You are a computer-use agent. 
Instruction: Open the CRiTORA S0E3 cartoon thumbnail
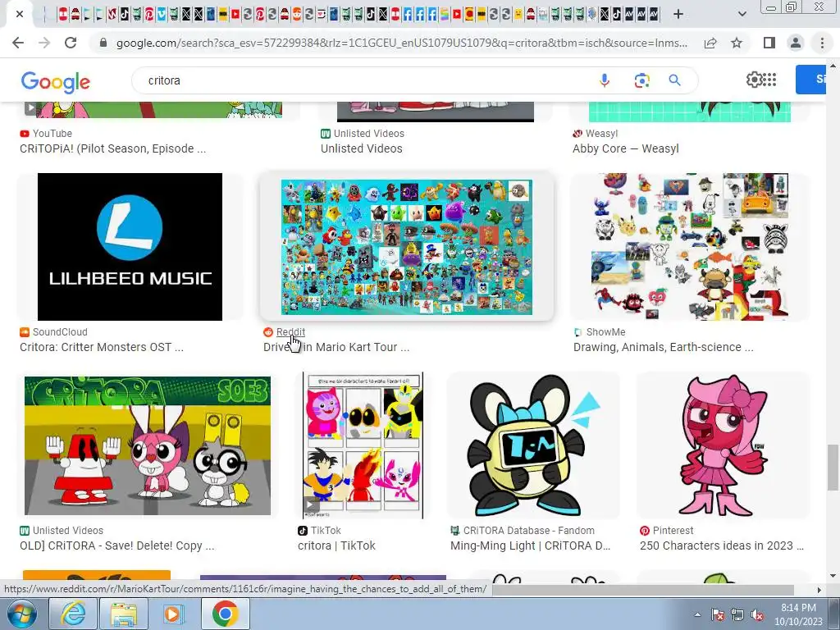148,445
